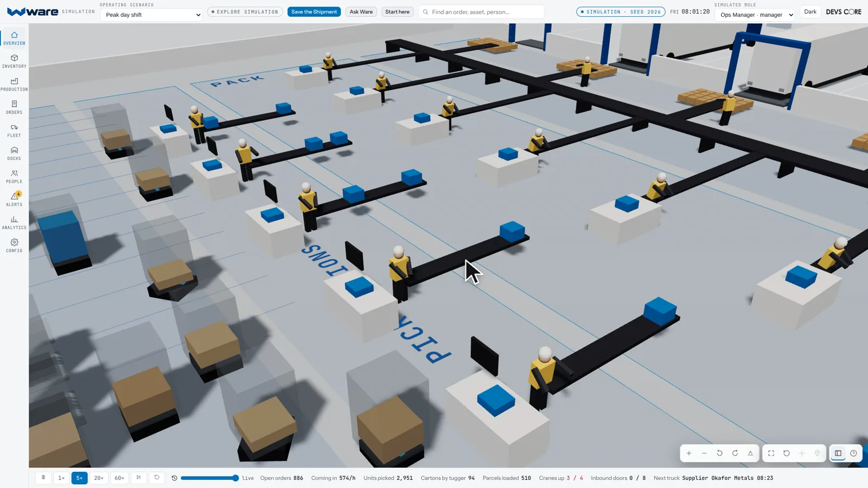Set simulation speed to 60×
Screen dimensions: 868x488
coord(119,478)
